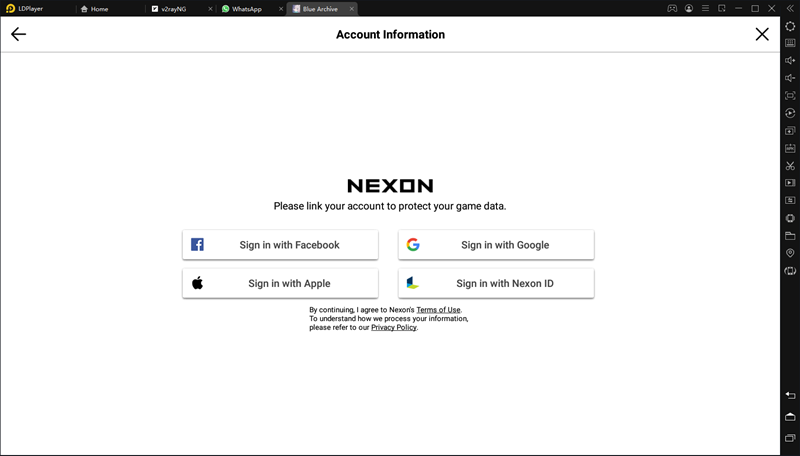This screenshot has height=456, width=800.
Task: Open keyboard mapping in sidebar
Action: click(790, 43)
